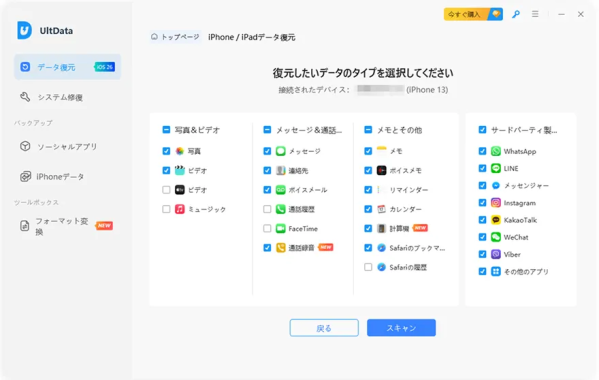This screenshot has height=380, width=599.
Task: Click the ミュージック music icon
Action: click(x=180, y=209)
